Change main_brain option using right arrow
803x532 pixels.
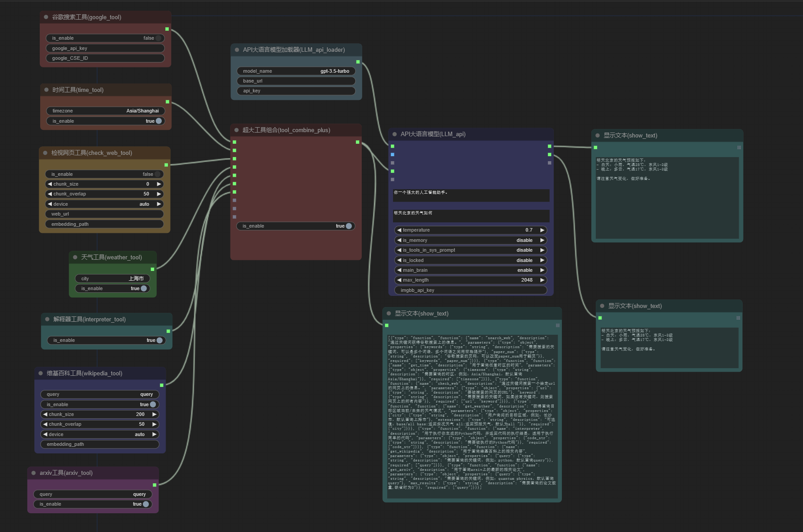(542, 270)
